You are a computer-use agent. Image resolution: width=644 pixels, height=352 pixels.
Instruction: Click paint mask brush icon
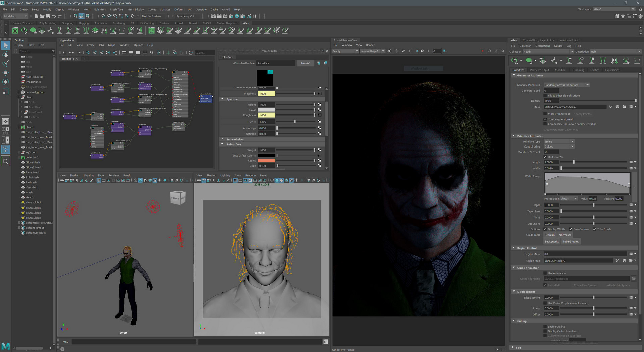click(x=611, y=107)
